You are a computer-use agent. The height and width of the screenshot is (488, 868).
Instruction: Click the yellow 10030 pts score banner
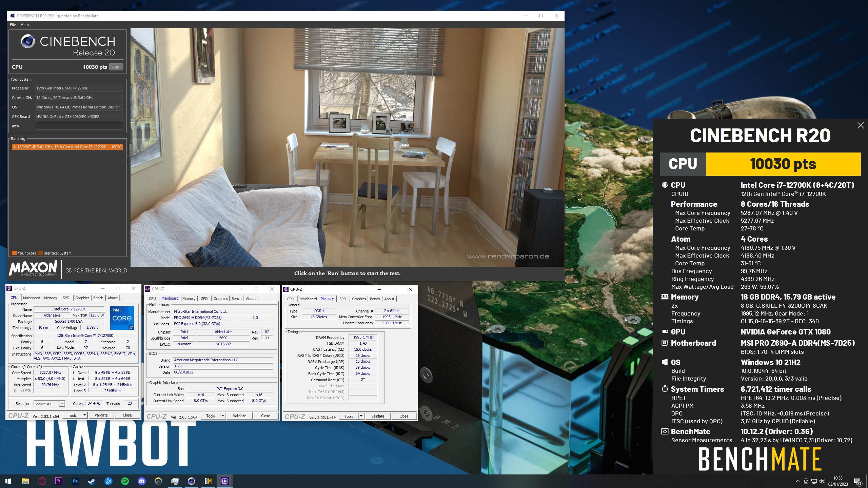(x=783, y=164)
